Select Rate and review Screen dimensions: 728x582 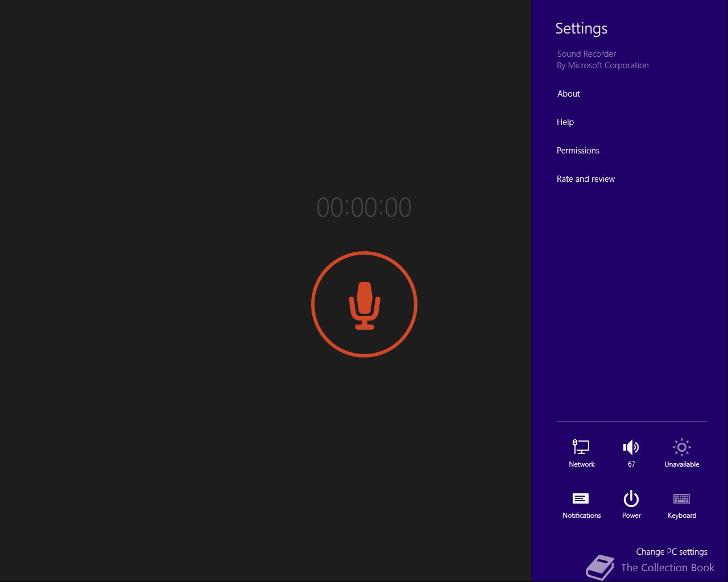coord(586,179)
